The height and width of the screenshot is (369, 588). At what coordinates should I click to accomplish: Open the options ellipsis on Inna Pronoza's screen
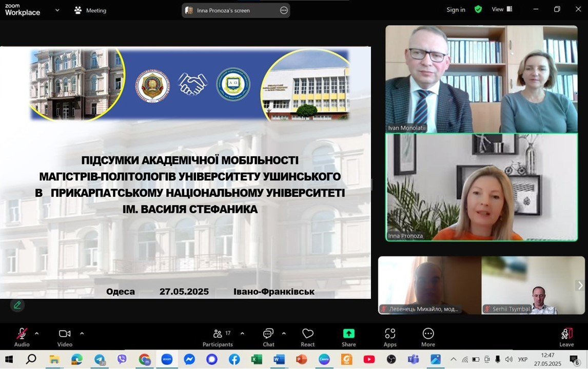pyautogui.click(x=284, y=10)
